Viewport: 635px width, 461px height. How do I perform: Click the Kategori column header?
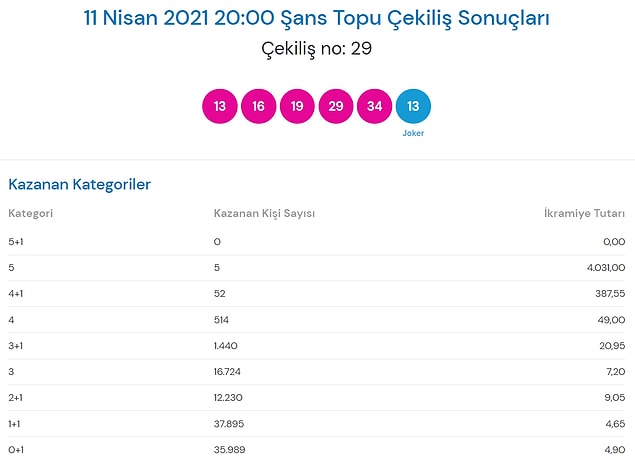click(x=30, y=213)
